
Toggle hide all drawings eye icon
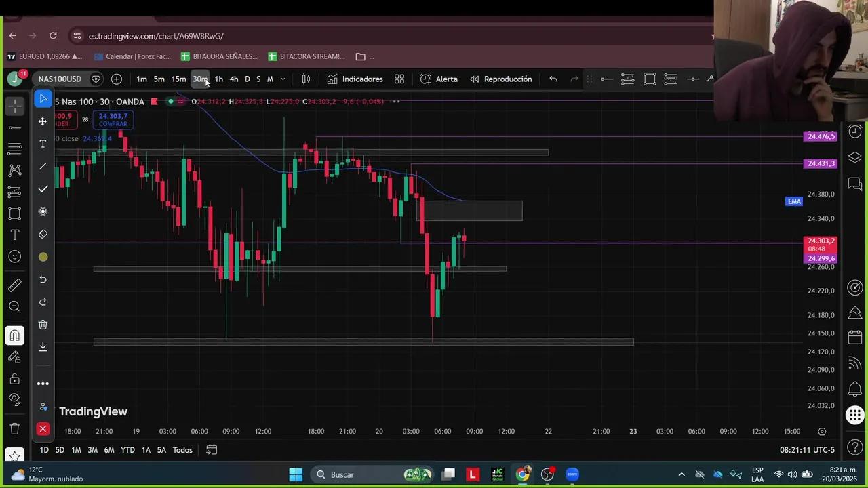pos(14,400)
